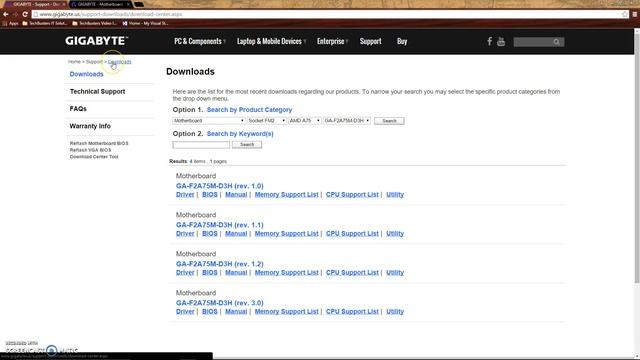
Task: Open BIOS link for rev. 1.1
Action: click(210, 233)
